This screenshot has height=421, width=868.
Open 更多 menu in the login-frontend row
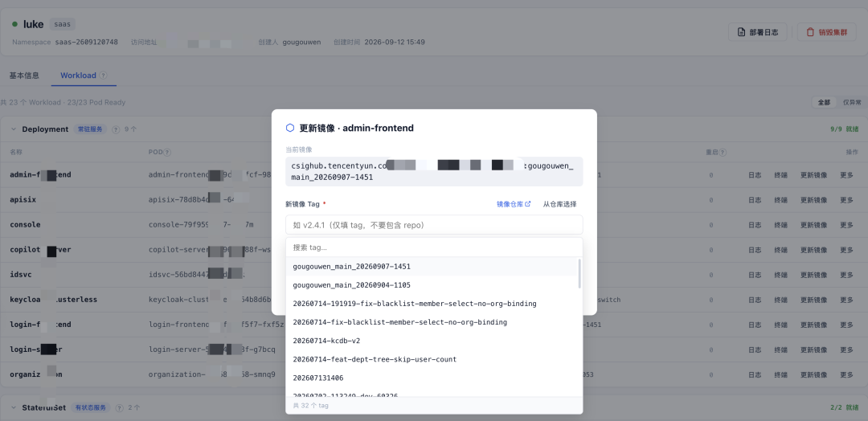pyautogui.click(x=846, y=325)
